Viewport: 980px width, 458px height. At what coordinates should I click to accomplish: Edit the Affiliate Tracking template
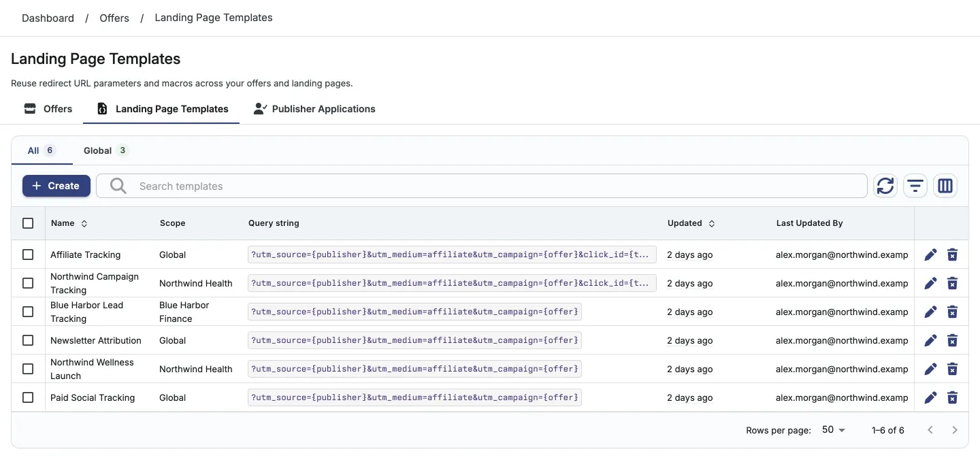point(930,255)
